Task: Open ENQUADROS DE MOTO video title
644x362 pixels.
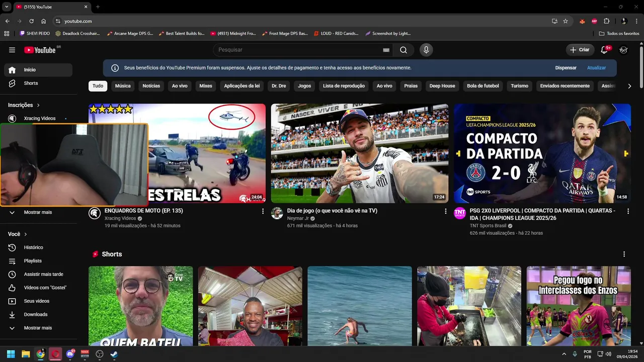Action: 144,211
